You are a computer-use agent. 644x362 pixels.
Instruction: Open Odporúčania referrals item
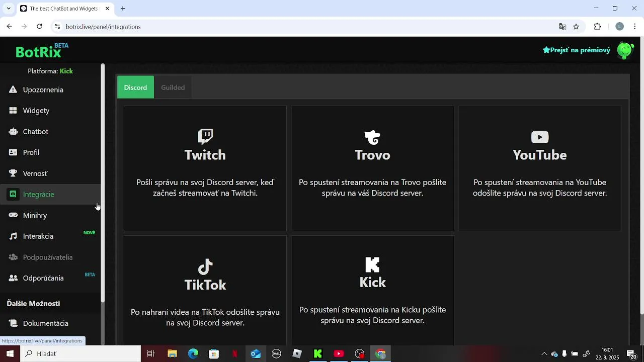point(50,278)
